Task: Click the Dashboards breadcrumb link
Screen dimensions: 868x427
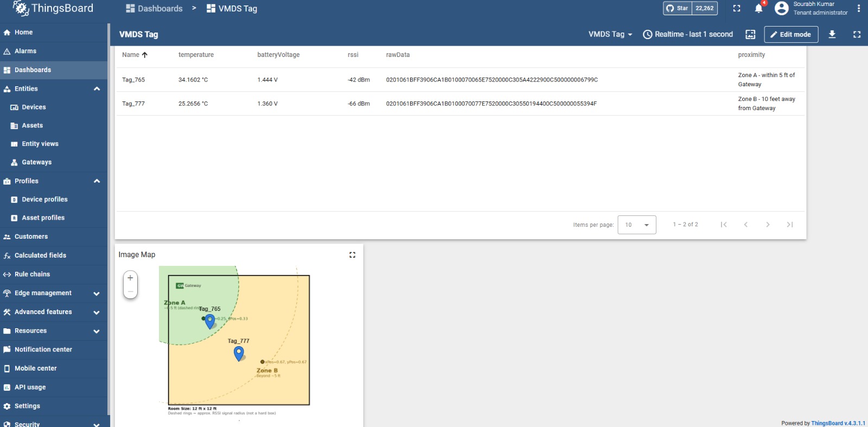Action: [x=154, y=9]
